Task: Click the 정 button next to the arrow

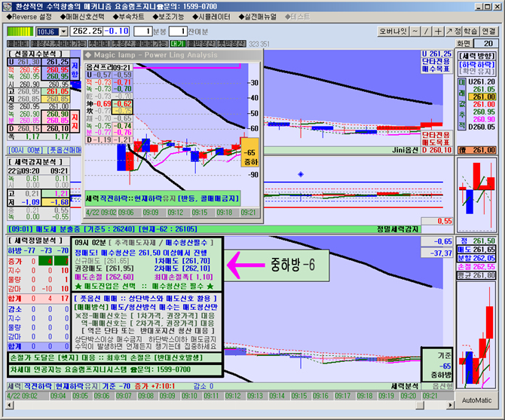Action: [x=458, y=31]
